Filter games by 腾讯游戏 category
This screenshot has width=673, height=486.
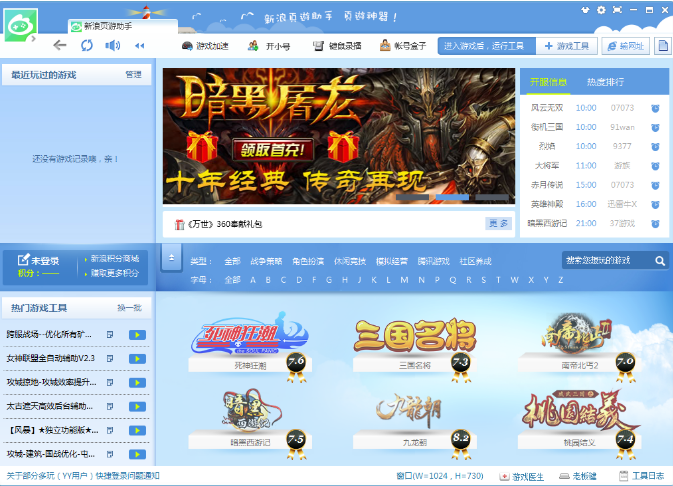[x=434, y=261]
